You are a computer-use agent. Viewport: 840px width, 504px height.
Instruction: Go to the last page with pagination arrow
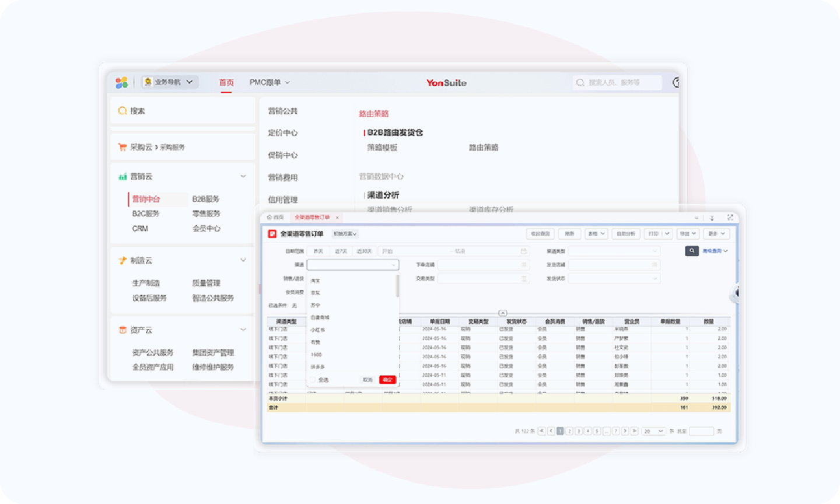pyautogui.click(x=634, y=431)
